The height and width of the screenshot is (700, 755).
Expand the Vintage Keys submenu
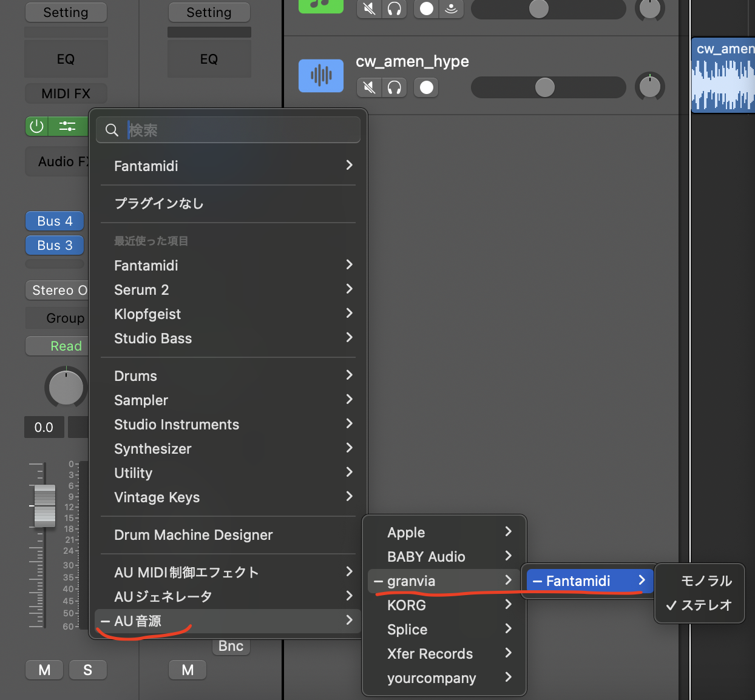[157, 497]
